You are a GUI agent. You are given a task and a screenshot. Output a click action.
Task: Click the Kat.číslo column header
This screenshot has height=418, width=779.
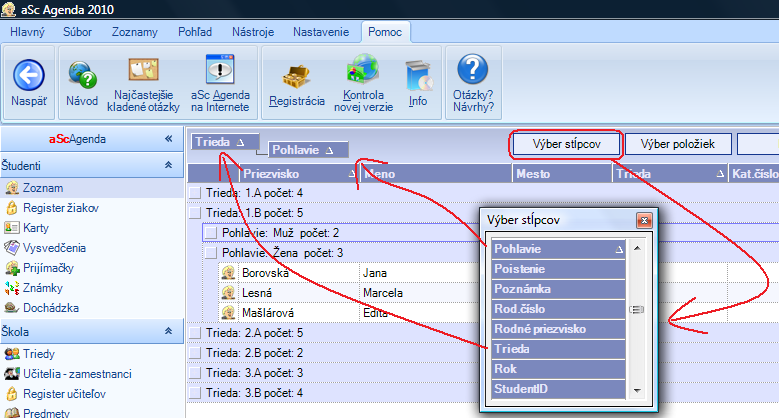click(754, 173)
